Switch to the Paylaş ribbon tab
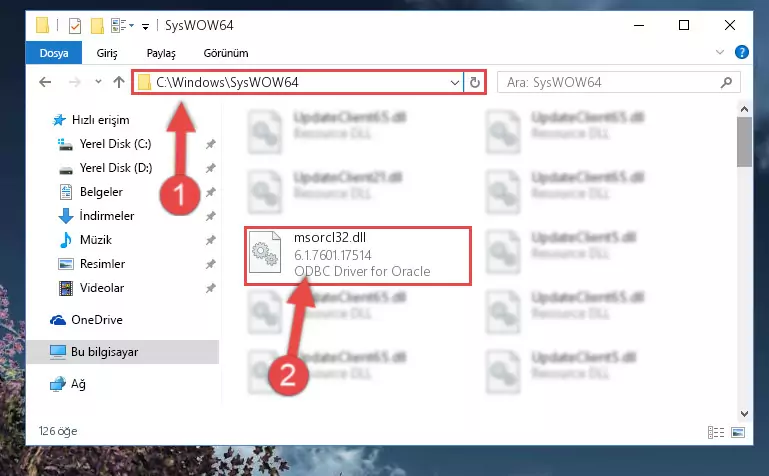The image size is (769, 476). (x=161, y=53)
